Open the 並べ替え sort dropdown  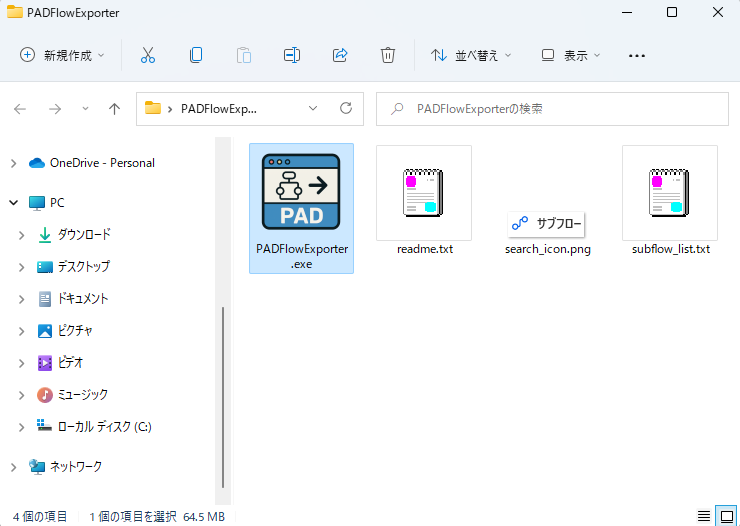tap(471, 55)
